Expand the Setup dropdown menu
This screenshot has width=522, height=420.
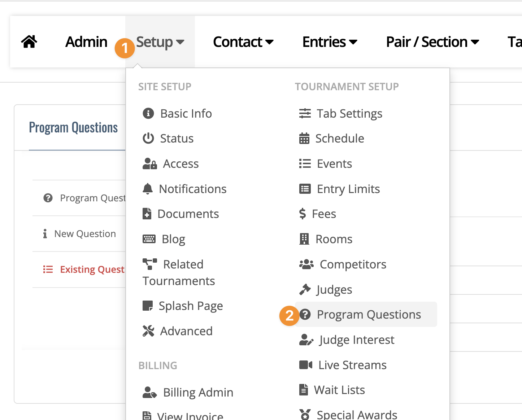tap(160, 42)
